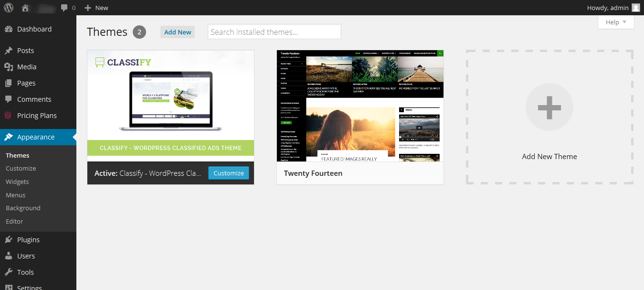
Task: Click the large plus circle icon
Action: 549,107
